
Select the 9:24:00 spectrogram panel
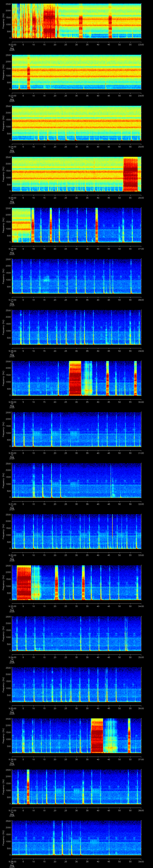[x=77, y=123]
